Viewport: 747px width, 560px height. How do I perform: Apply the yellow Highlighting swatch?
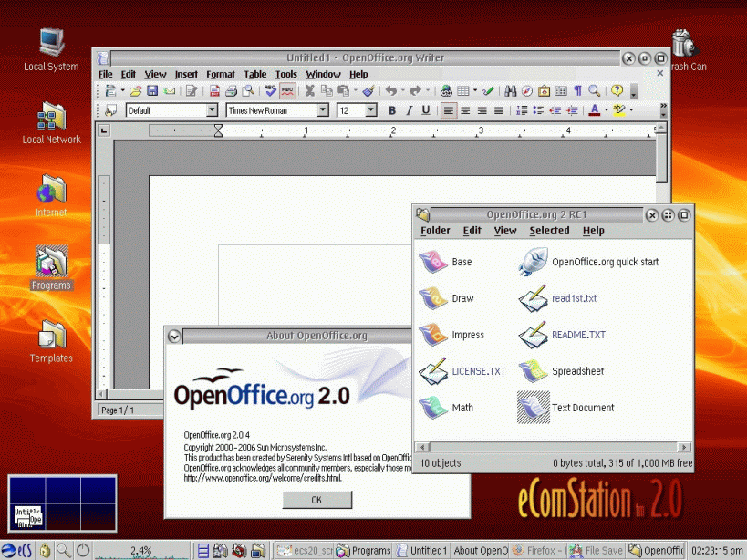tap(618, 110)
